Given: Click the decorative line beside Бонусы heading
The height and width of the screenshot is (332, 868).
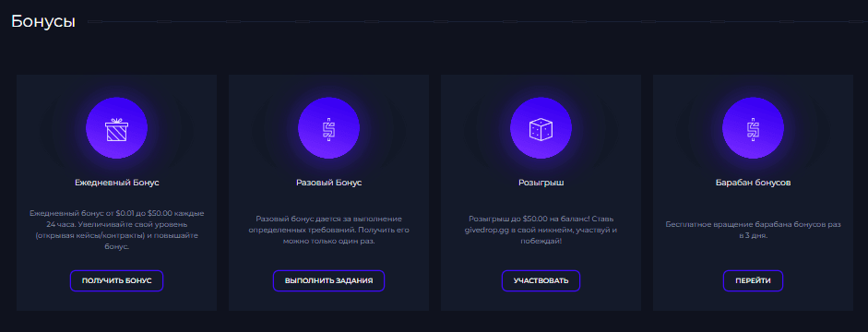Looking at the screenshot, I should pyautogui.click(x=478, y=22).
